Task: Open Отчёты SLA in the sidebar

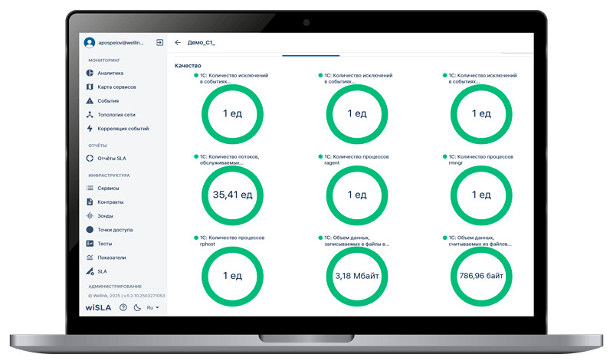Action: [112, 159]
